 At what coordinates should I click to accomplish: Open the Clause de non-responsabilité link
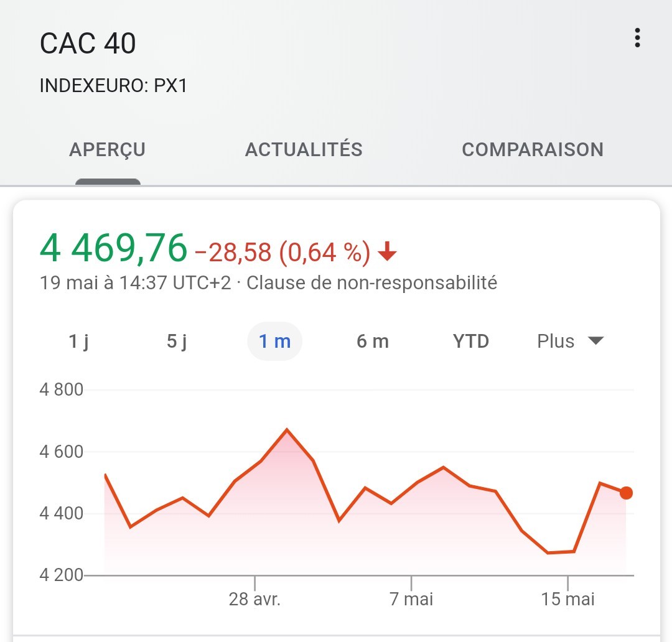coord(372,283)
